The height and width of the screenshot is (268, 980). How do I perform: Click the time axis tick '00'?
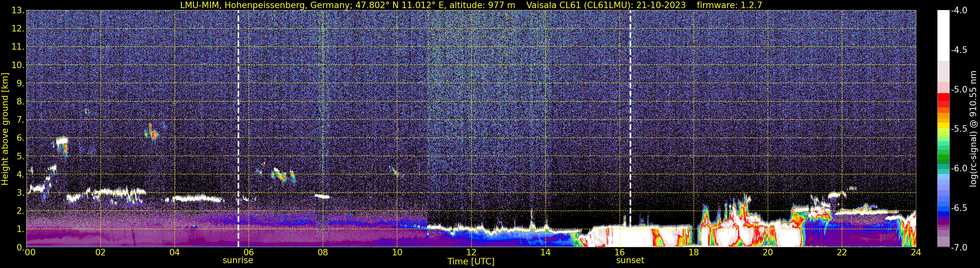coord(30,252)
